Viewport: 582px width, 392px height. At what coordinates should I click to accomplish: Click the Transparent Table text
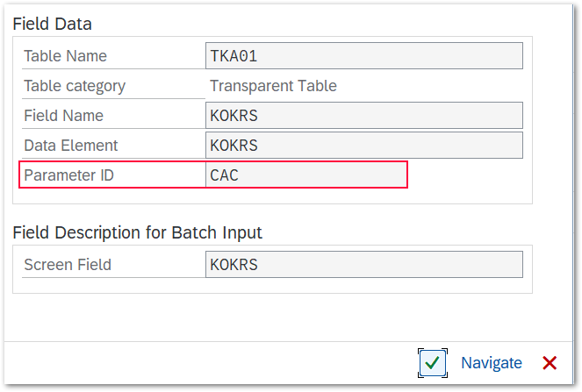(273, 86)
